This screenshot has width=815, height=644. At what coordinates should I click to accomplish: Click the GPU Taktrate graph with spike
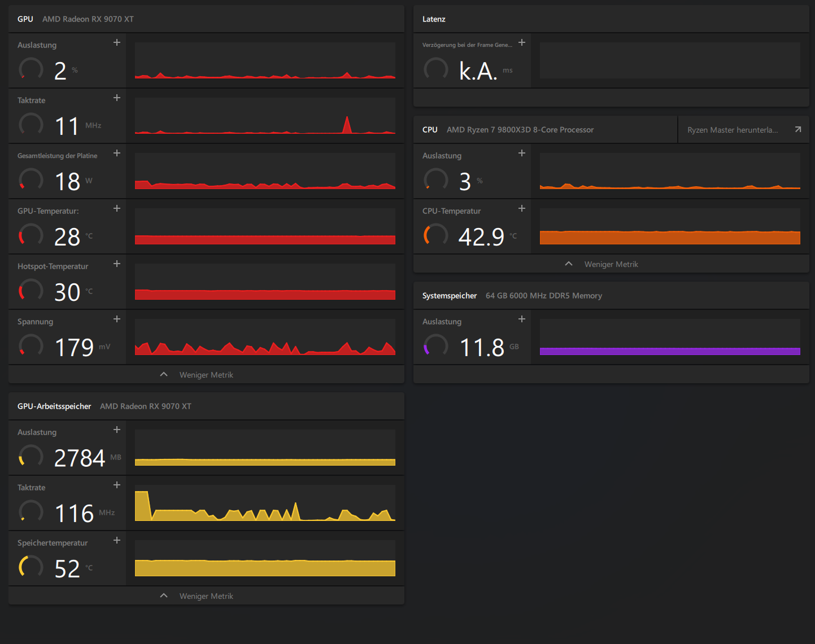(x=265, y=116)
